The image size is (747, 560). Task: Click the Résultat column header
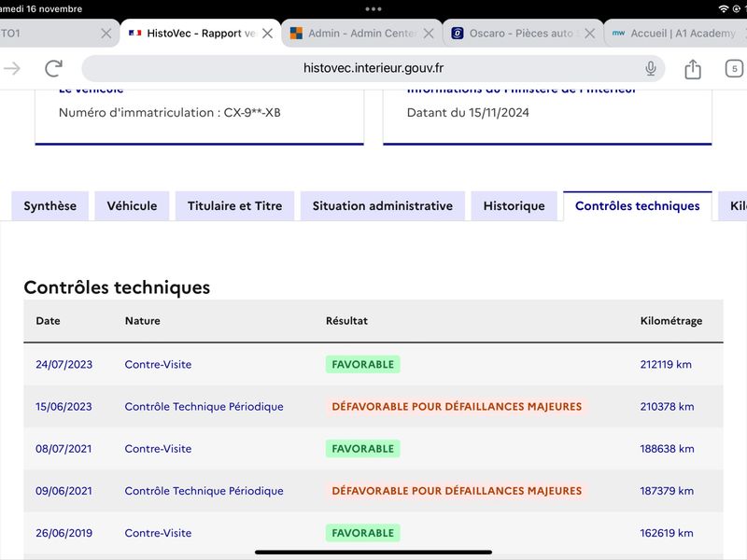pyautogui.click(x=346, y=321)
